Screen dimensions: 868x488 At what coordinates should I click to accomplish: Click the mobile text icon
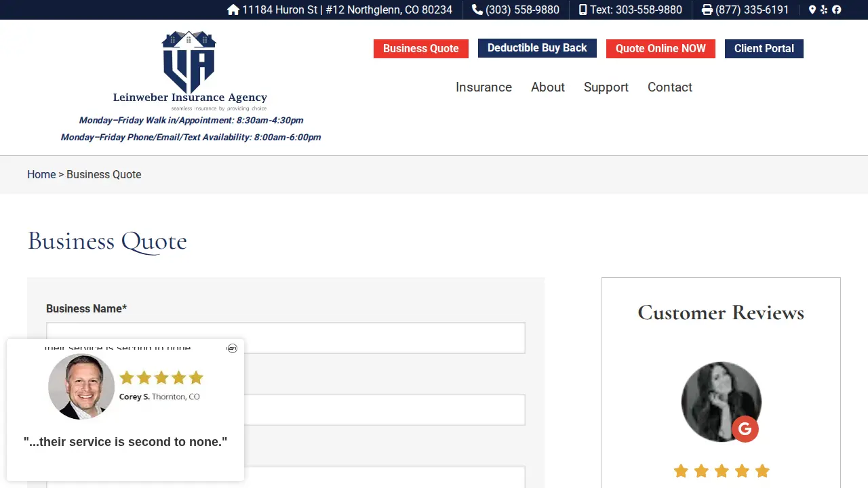[583, 9]
